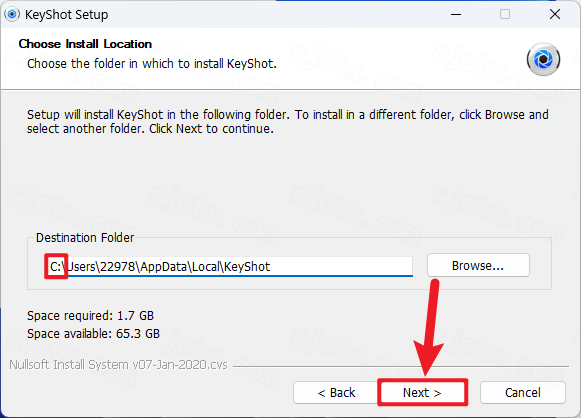
Task: Click the Destination Folder group label
Action: [85, 238]
